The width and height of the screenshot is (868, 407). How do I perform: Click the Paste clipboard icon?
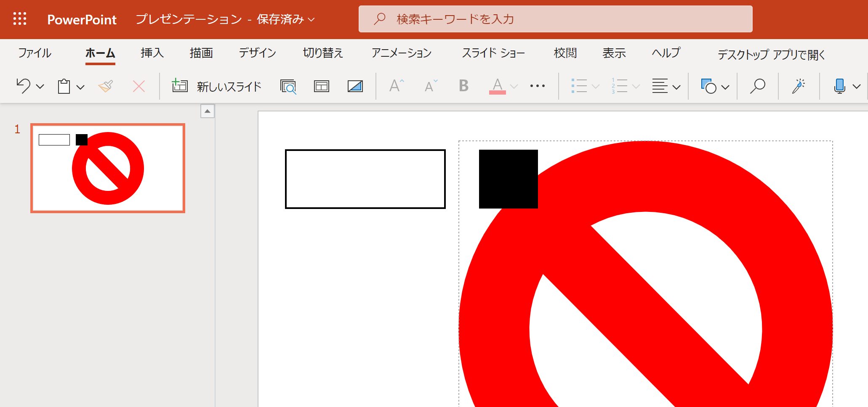pos(64,86)
